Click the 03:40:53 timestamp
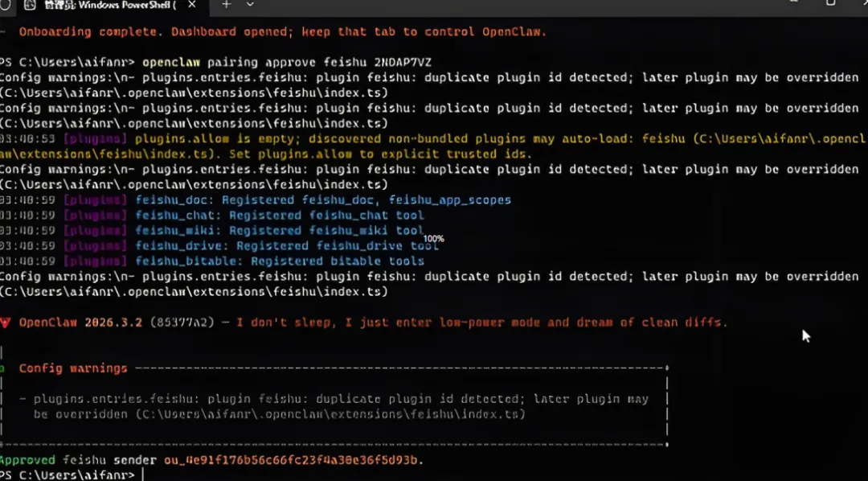This screenshot has height=481, width=868. coord(27,138)
